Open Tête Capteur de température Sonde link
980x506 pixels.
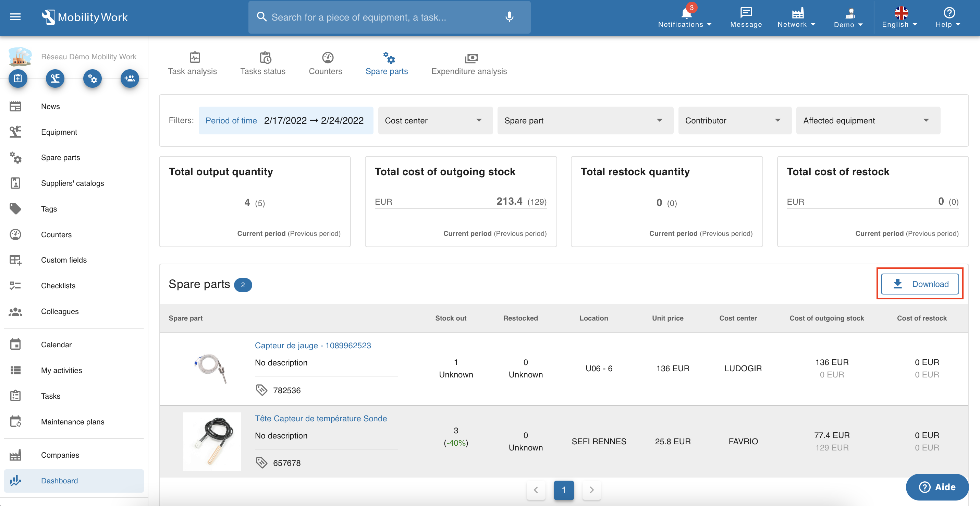click(321, 419)
